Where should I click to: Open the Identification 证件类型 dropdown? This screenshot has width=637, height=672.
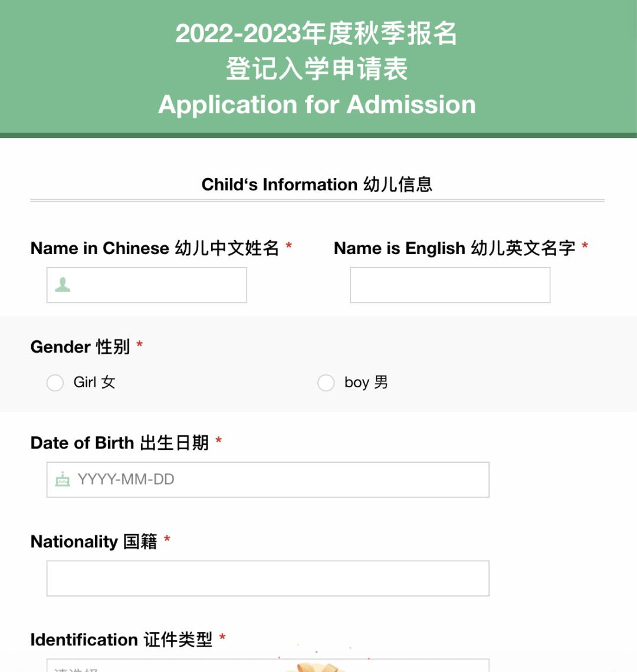click(268, 666)
